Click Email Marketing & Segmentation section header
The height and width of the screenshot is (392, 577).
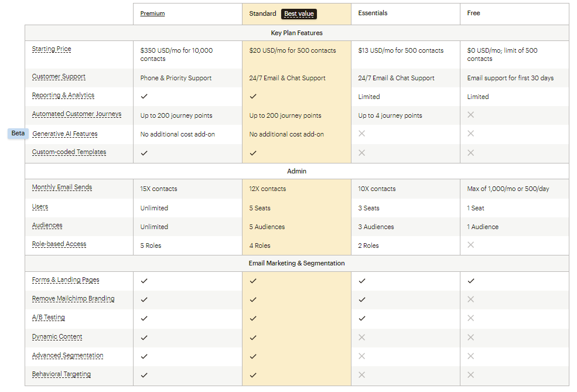coord(296,263)
